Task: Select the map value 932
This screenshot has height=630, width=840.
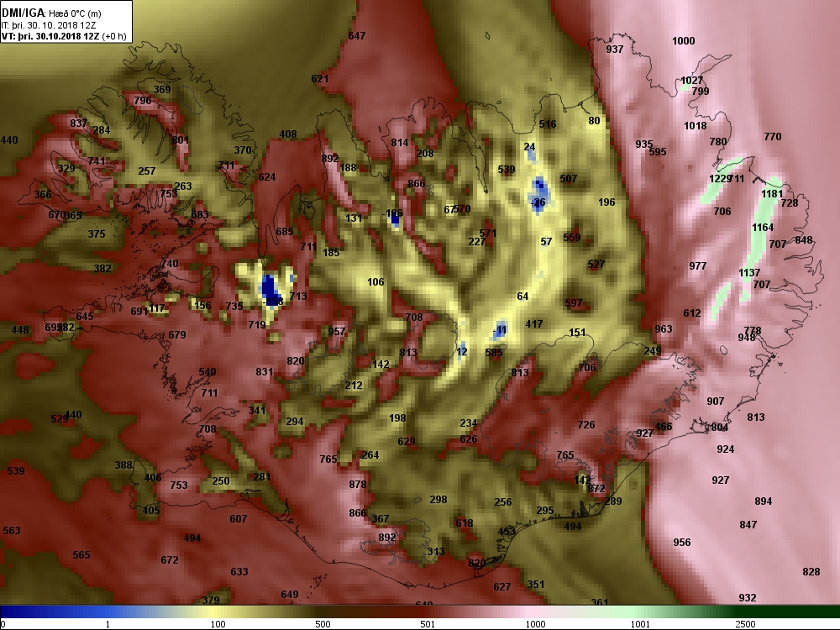Action: [748, 598]
